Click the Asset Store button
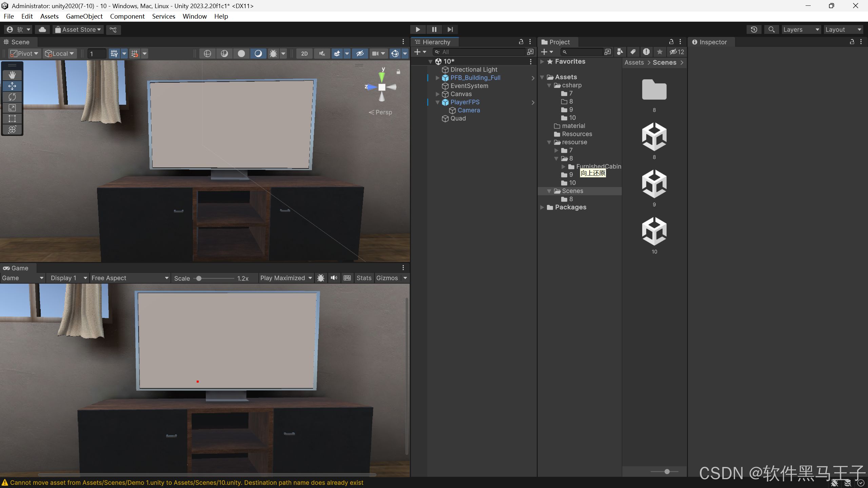Image resolution: width=868 pixels, height=488 pixels. click(78, 29)
